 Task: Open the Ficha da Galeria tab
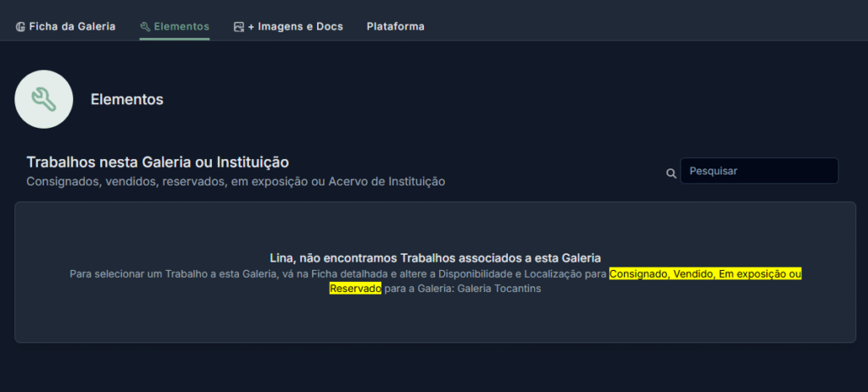click(65, 26)
